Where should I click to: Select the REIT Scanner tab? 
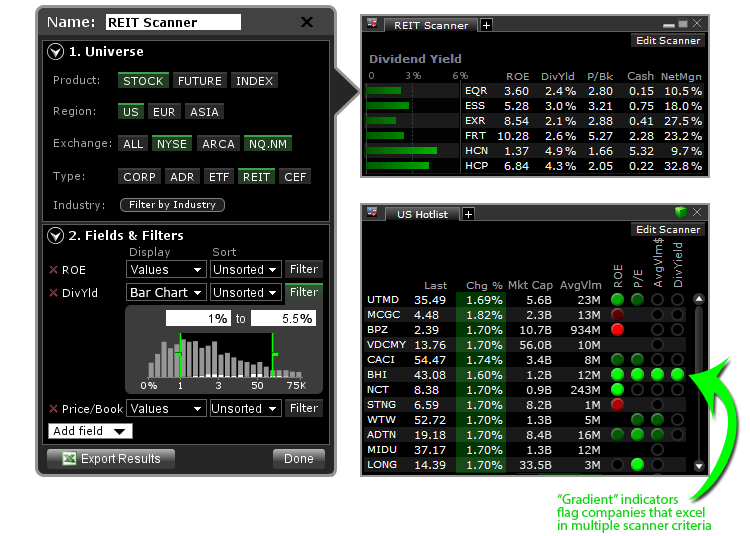[430, 25]
